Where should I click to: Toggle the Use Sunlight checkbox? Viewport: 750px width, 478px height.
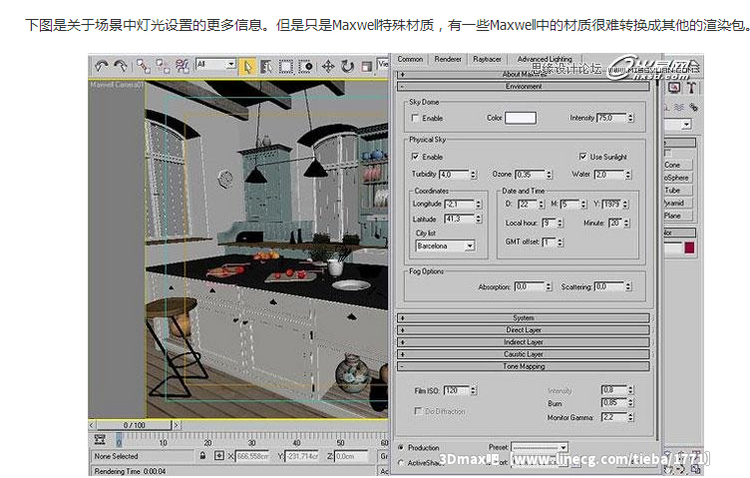[582, 156]
